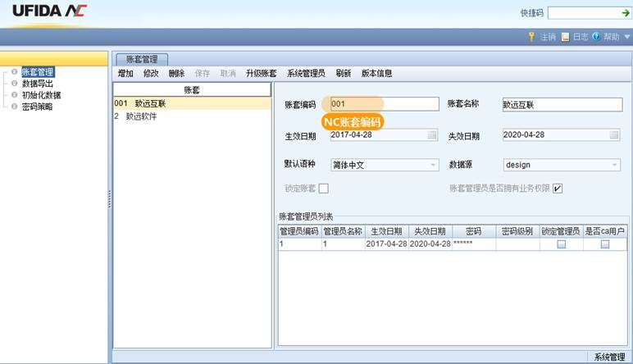Screen dimensions: 633x364
Task: Click the 是否ca用户 column header
Action: click(605, 231)
